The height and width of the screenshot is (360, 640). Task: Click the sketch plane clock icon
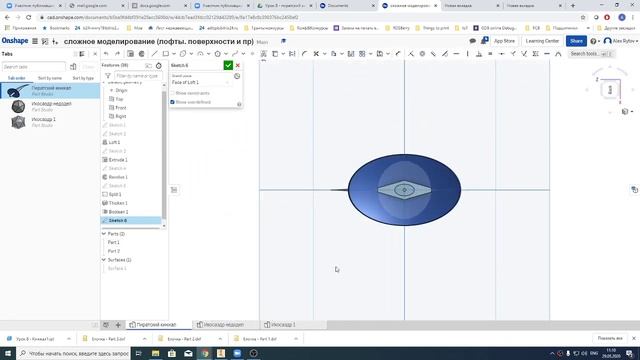(237, 76)
